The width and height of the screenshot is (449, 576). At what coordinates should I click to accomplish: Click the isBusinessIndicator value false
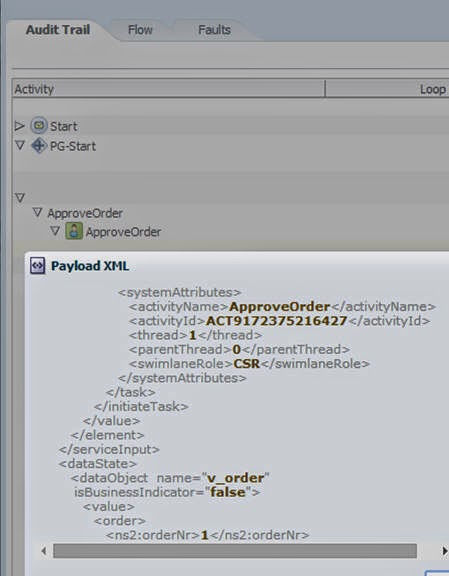228,492
